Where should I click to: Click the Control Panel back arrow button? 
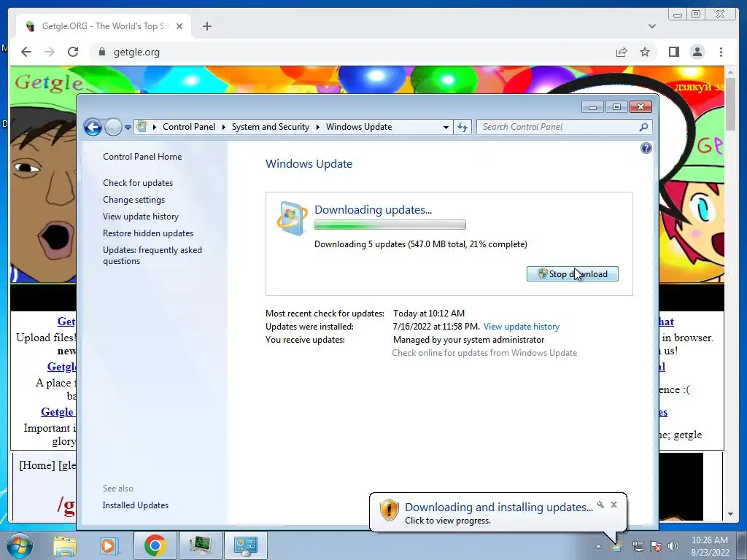93,127
